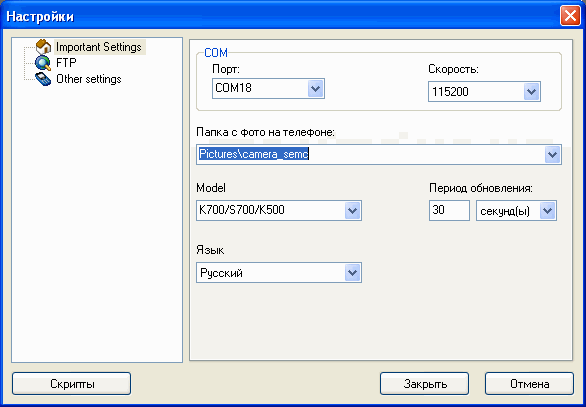Screen dimensions: 586x407
Task: Expand the language Русский dropdown
Action: click(352, 272)
